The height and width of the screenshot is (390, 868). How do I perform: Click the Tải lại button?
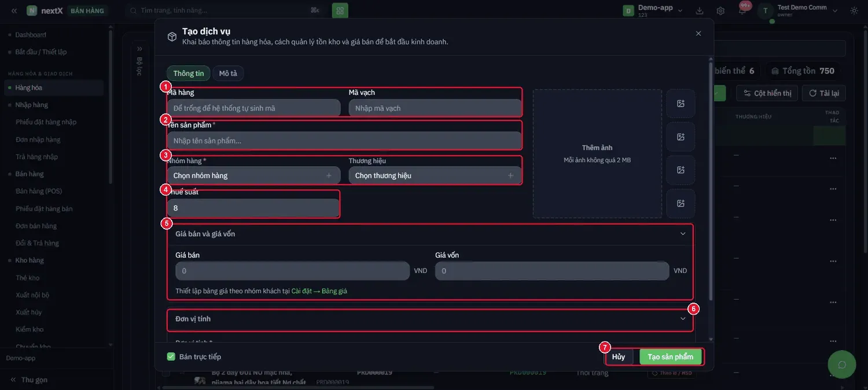tap(824, 93)
